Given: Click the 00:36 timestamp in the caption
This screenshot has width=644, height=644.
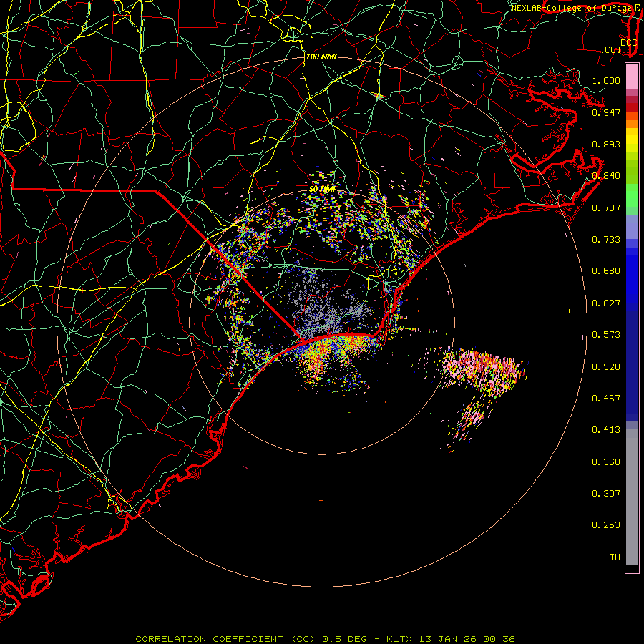Looking at the screenshot, I should pos(497,639).
